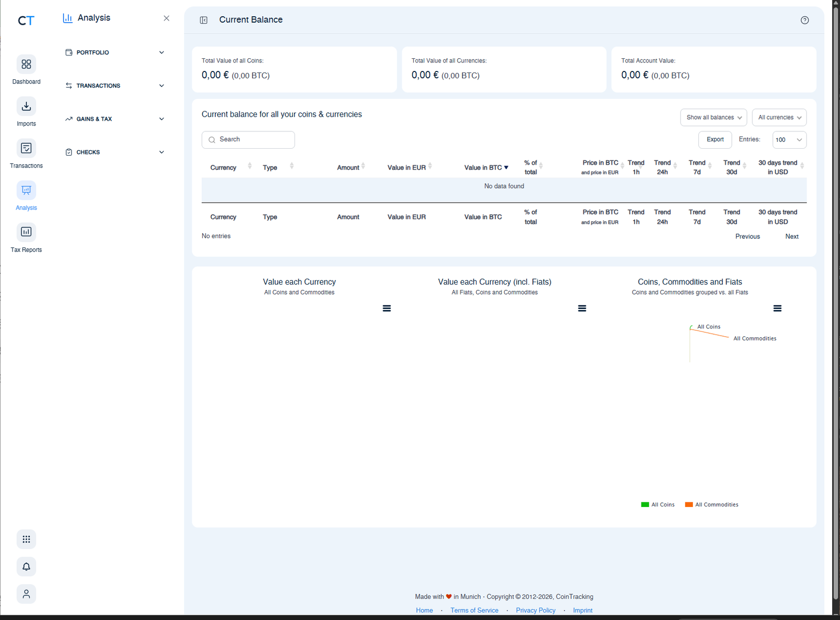Open the apps grid icon above the bell

click(26, 539)
